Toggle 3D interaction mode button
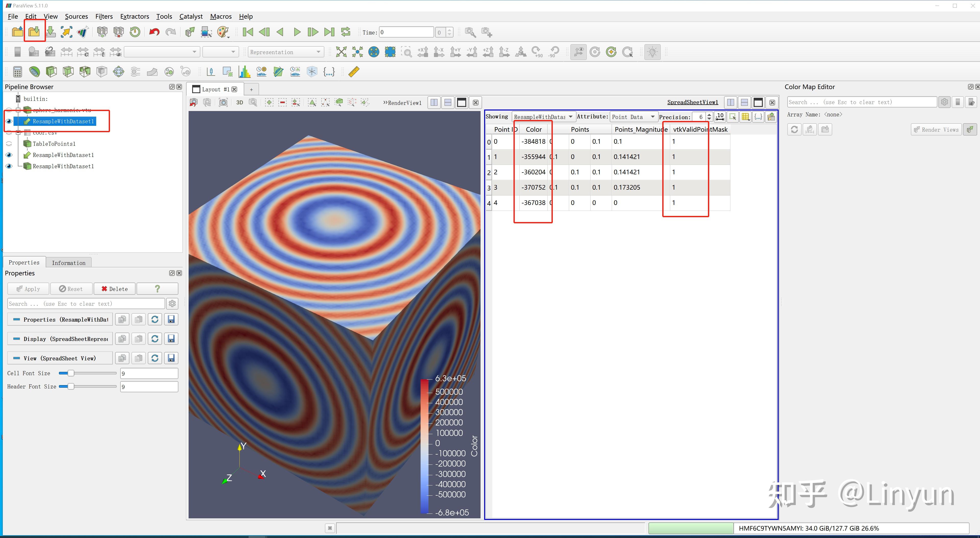980x538 pixels. [x=240, y=102]
